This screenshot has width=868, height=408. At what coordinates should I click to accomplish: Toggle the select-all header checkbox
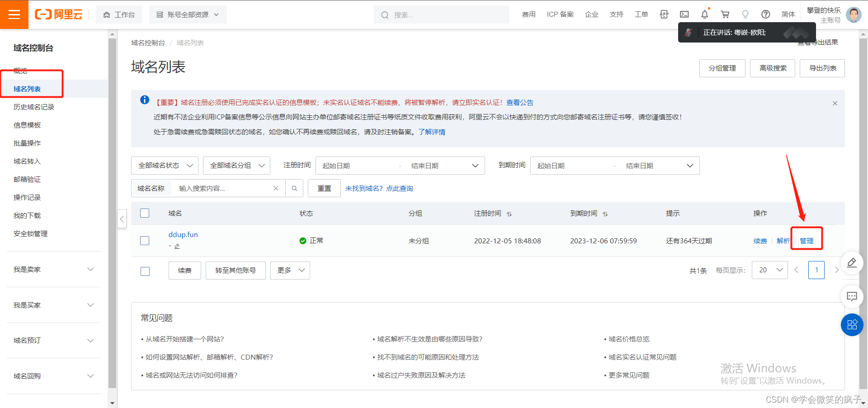click(145, 213)
